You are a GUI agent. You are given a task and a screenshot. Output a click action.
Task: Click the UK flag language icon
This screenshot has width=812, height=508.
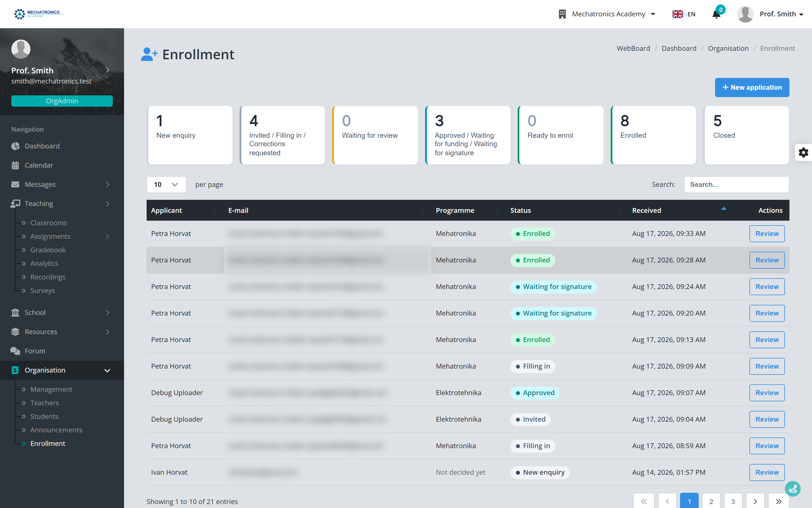(678, 14)
